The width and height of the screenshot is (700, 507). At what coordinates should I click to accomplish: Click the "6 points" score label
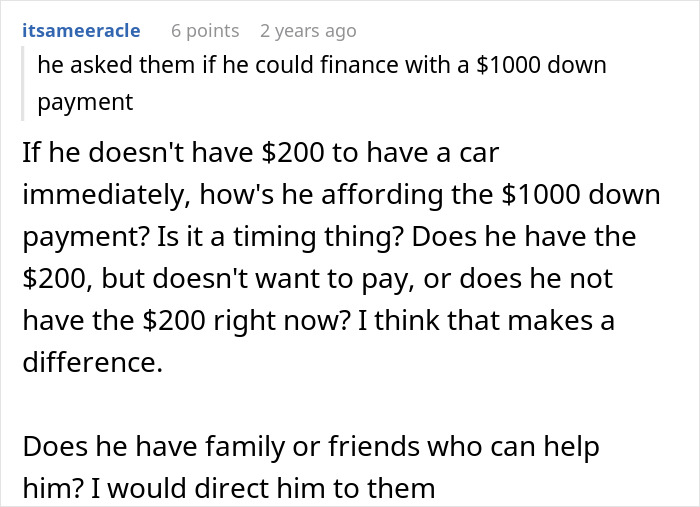click(x=204, y=31)
